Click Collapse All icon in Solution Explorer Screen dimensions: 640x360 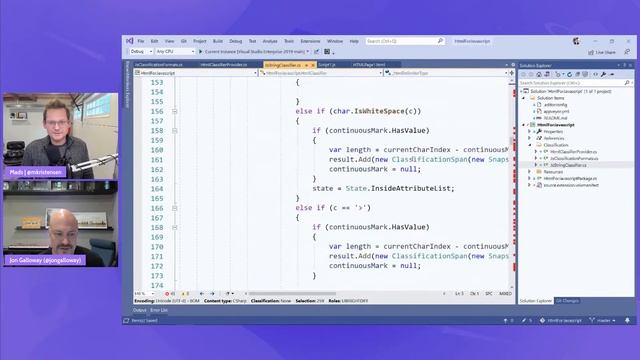coord(578,74)
